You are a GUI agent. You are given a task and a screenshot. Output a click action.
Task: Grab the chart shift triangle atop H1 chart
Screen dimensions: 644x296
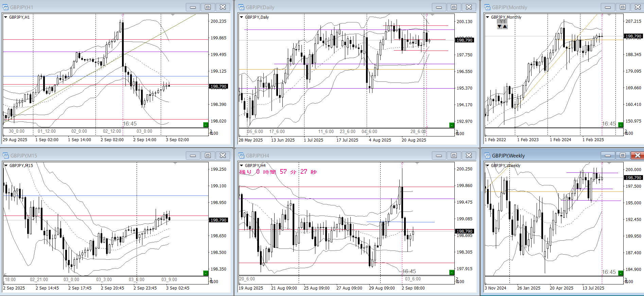pos(173,15)
